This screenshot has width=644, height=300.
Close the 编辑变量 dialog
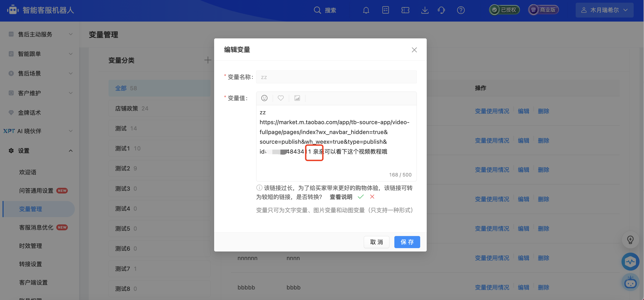pyautogui.click(x=414, y=50)
